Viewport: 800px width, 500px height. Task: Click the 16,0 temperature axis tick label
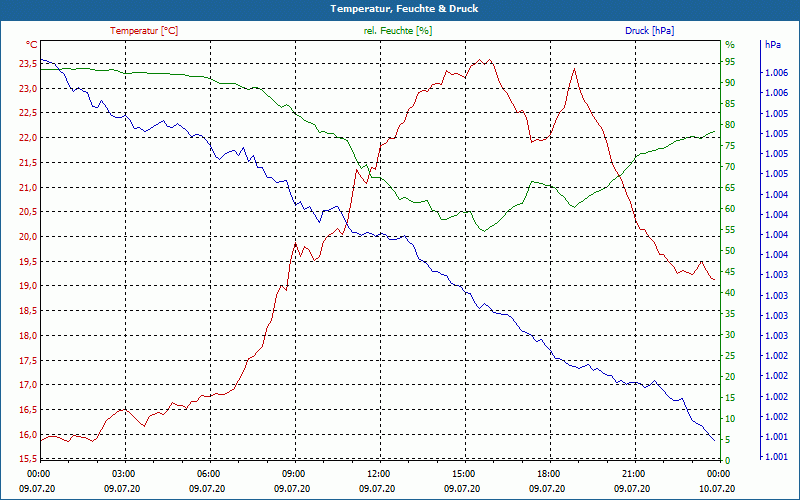click(x=28, y=435)
